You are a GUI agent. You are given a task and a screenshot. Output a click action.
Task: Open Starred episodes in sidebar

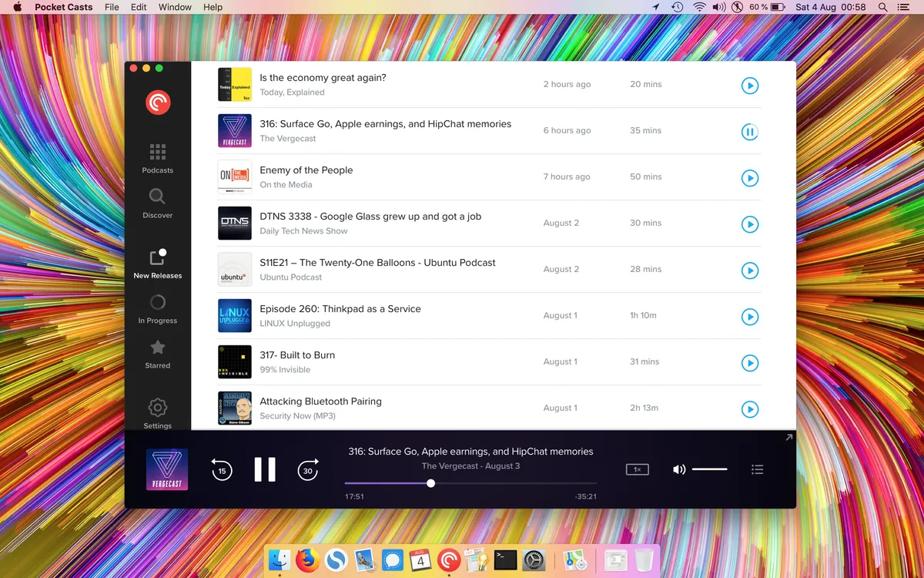click(x=157, y=354)
